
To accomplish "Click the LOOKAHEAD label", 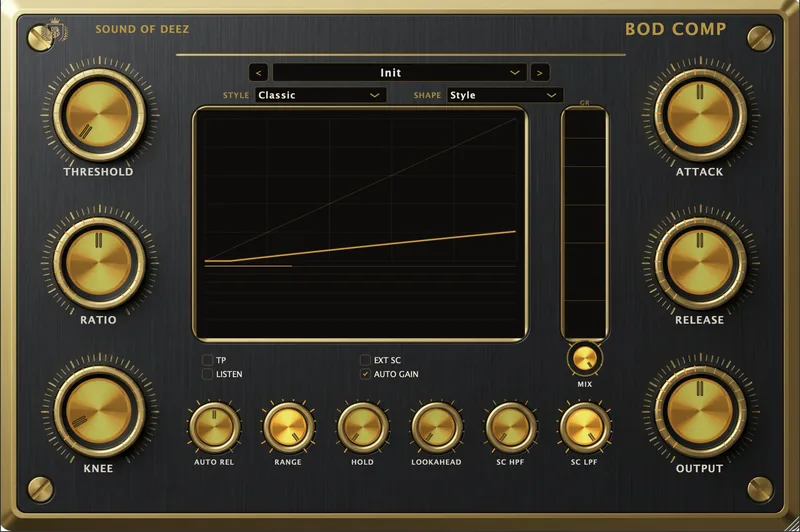I will point(436,462).
